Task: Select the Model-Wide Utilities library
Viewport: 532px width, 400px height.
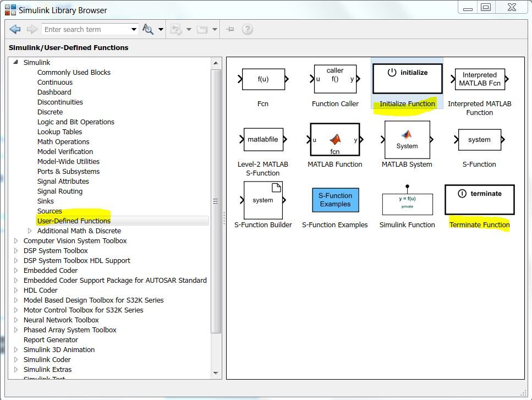Action: 68,162
